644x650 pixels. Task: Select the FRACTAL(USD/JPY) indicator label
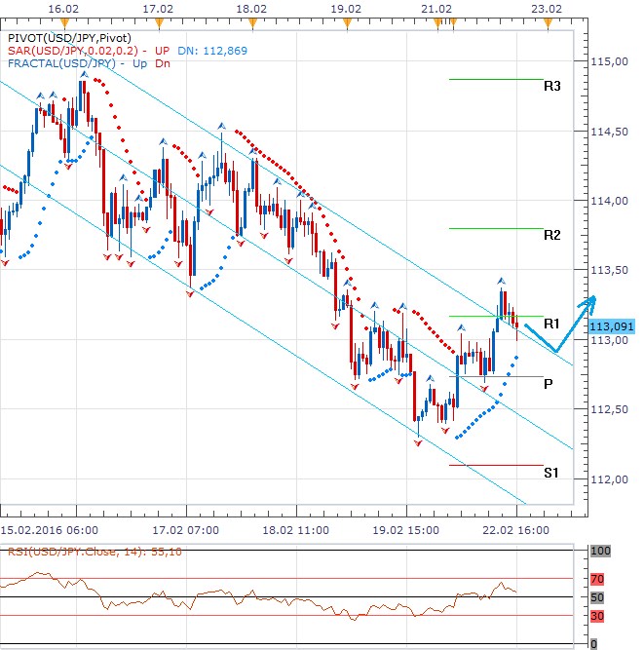click(x=61, y=63)
